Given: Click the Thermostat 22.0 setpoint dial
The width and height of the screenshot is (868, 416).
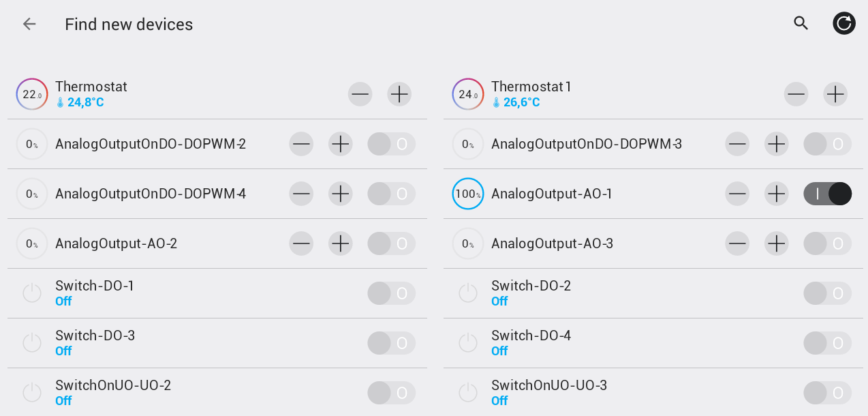Looking at the screenshot, I should (x=32, y=94).
